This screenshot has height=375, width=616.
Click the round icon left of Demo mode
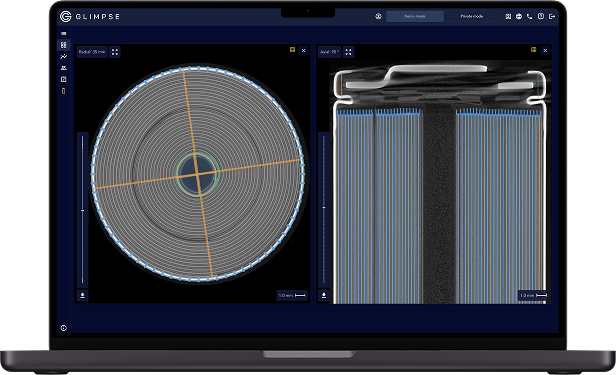[x=378, y=16]
